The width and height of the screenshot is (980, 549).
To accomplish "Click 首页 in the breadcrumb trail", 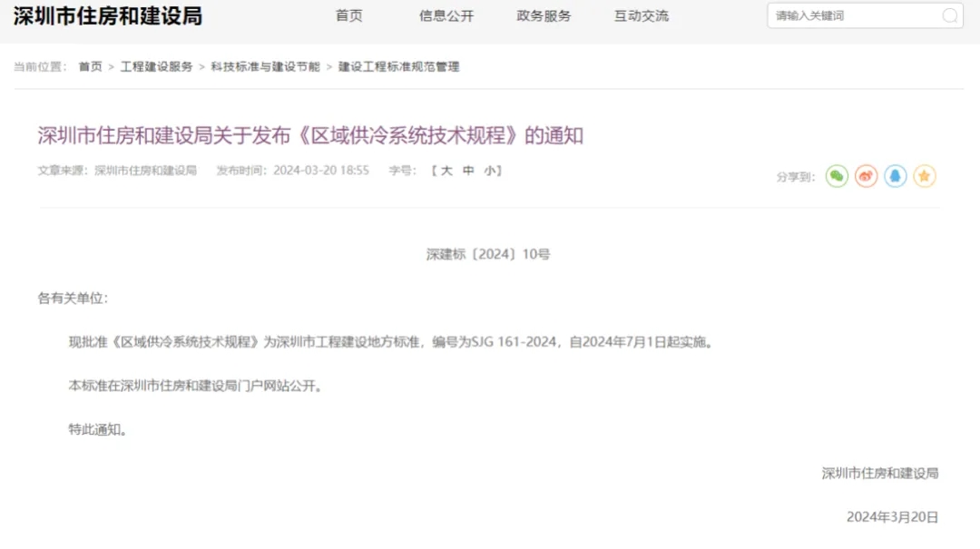I will [x=90, y=67].
